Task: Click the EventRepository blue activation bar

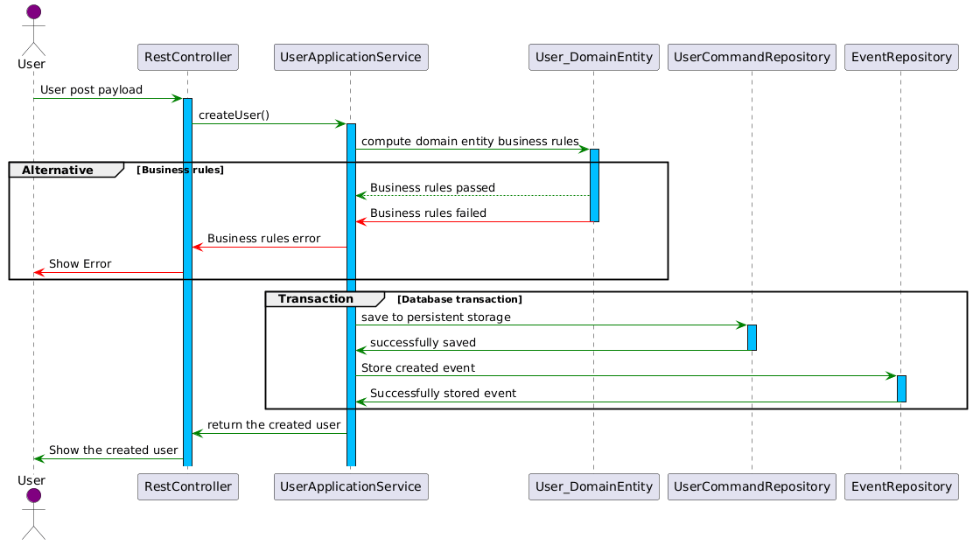Action: pos(901,388)
